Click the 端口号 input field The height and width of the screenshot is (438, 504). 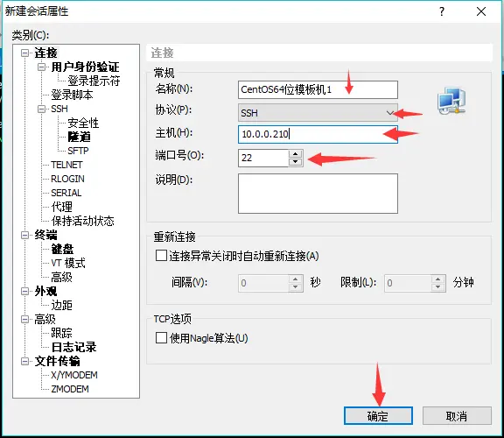pos(263,158)
